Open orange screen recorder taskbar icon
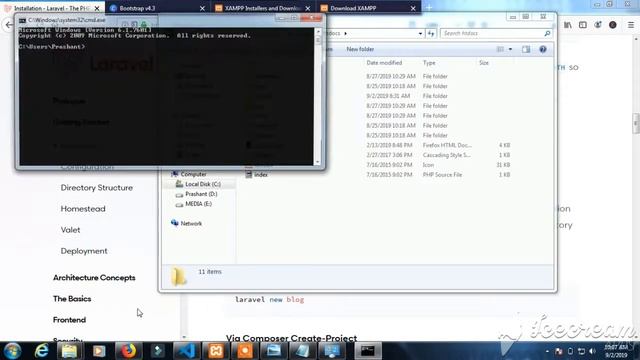Image resolution: width=640 pixels, height=360 pixels. point(245,351)
